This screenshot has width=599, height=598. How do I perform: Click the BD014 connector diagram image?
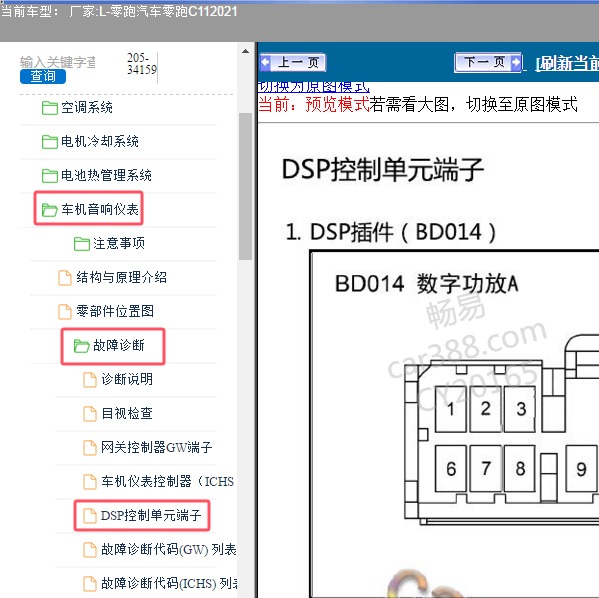[455, 424]
